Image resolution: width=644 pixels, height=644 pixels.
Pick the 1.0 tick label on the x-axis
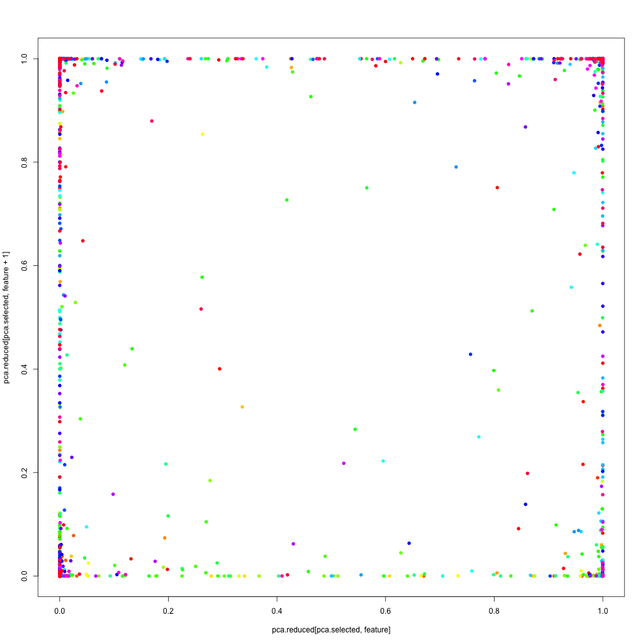[603, 607]
